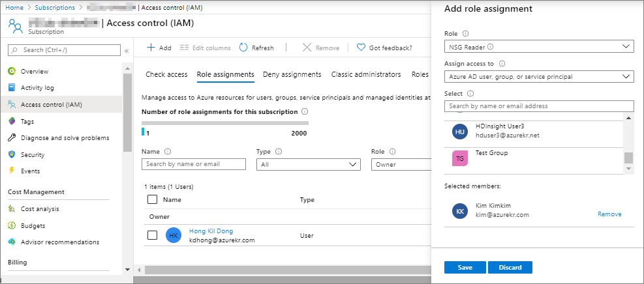
Task: Click info icon beside Name filter
Action: pos(168,152)
